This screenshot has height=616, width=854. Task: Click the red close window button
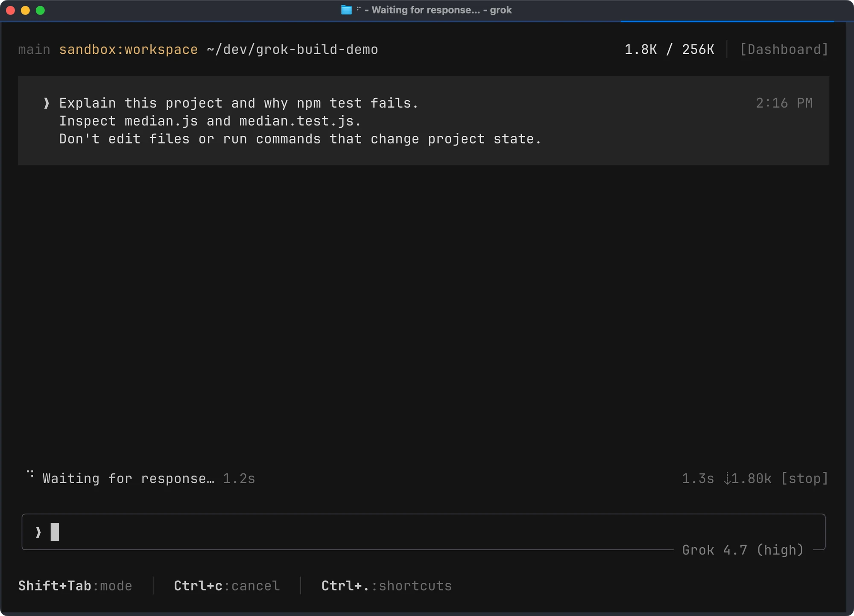tap(11, 10)
